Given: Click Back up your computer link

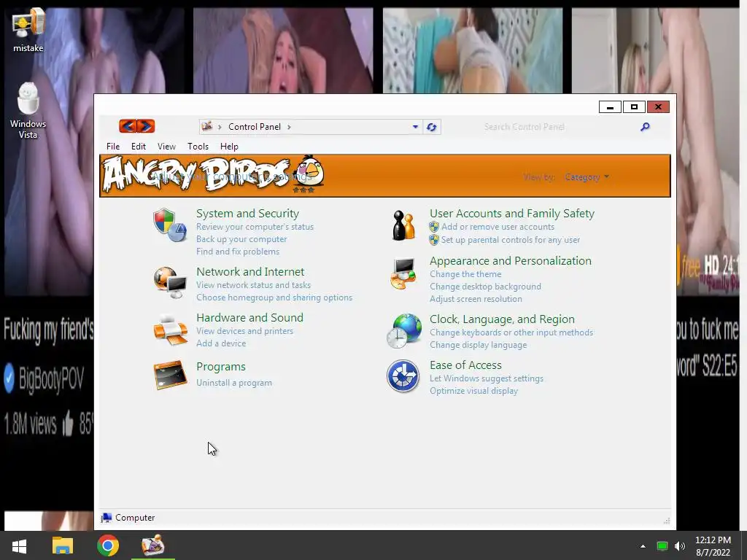Looking at the screenshot, I should (x=241, y=239).
